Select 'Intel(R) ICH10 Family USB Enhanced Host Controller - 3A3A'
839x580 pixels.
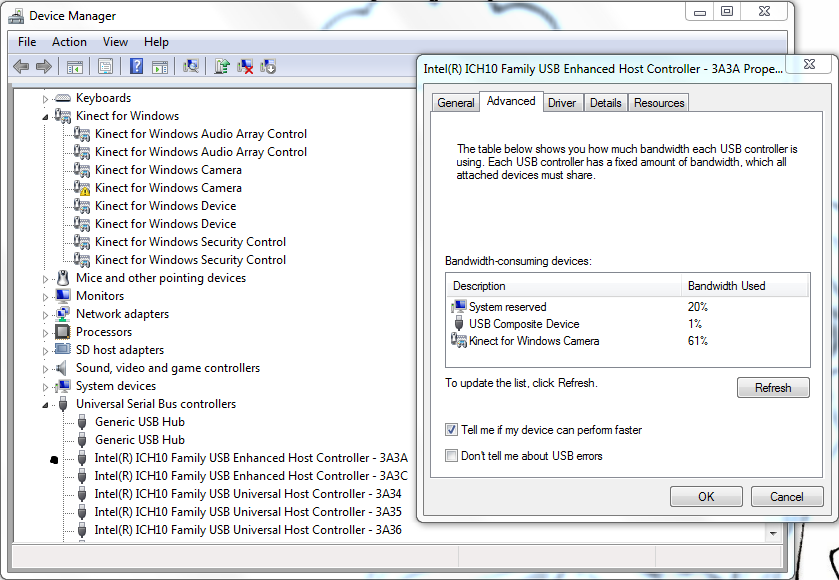(x=251, y=458)
